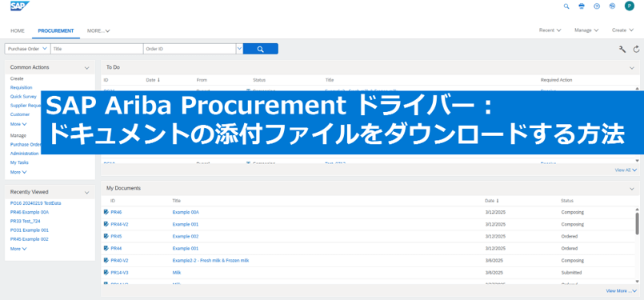The image size is (644, 300).
Task: Collapse the To Do panel
Action: tap(632, 67)
